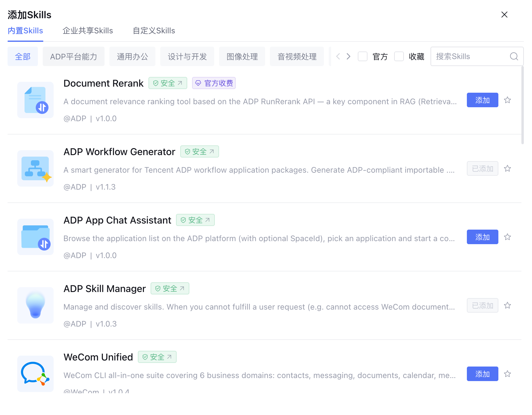This screenshot has width=532, height=415.
Task: Open 安全 badge of ADP App Chat Assistant
Action: (195, 220)
